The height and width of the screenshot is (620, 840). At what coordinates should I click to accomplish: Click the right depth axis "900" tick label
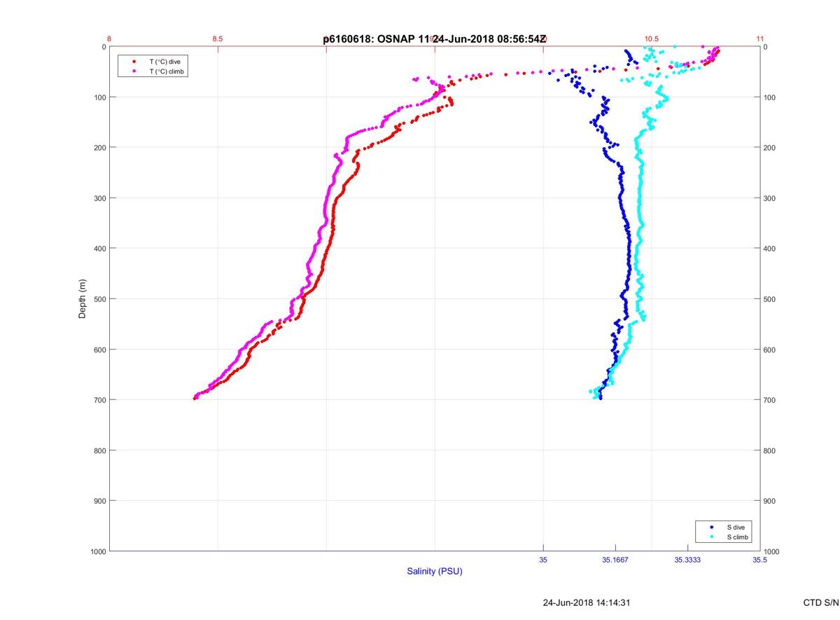770,501
